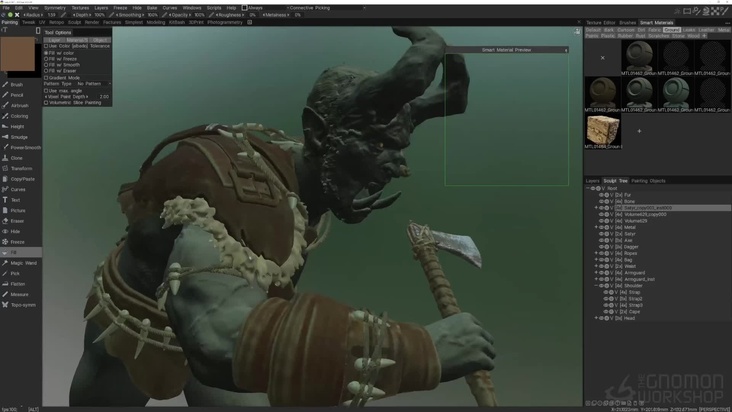Select the Copy/Paste tool

22,179
